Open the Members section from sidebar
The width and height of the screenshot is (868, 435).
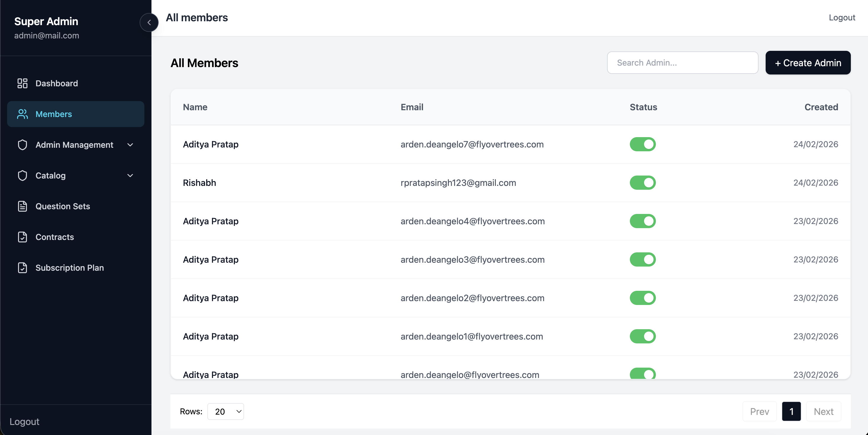point(54,114)
